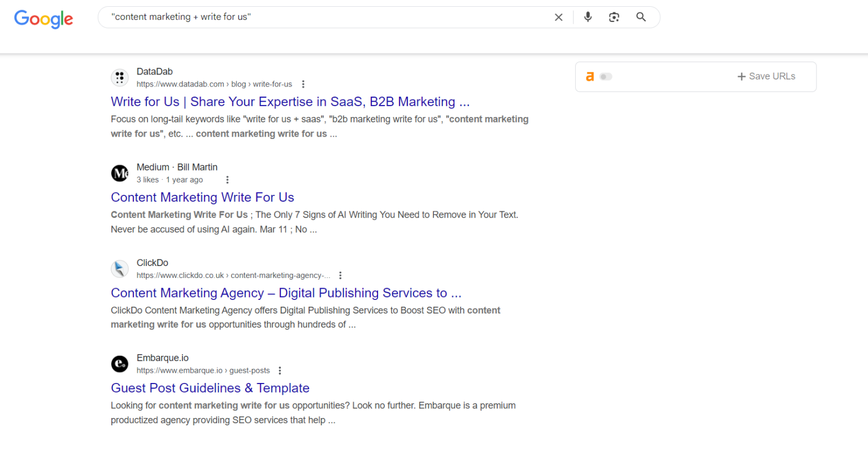Open the 'Content Marketing Write For Us' link
Screen dimensions: 868x453
202,198
